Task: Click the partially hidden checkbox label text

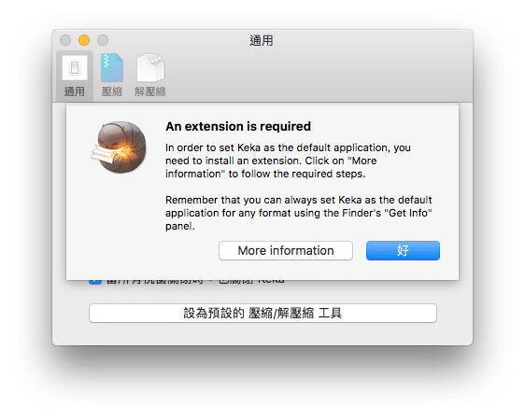Action: tap(195, 282)
